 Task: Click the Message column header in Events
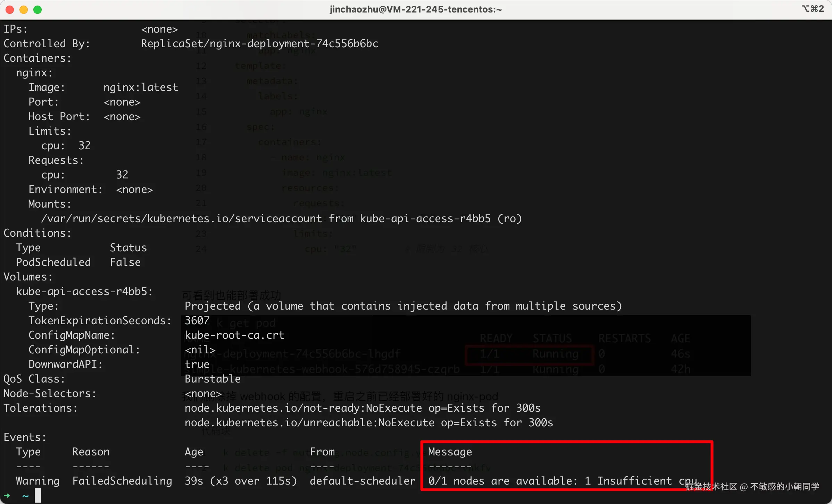(450, 452)
